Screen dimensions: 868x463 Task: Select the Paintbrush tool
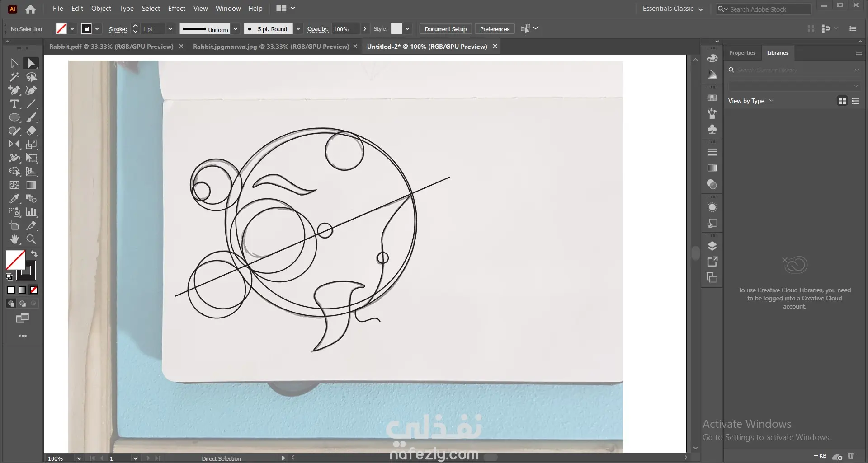point(31,117)
